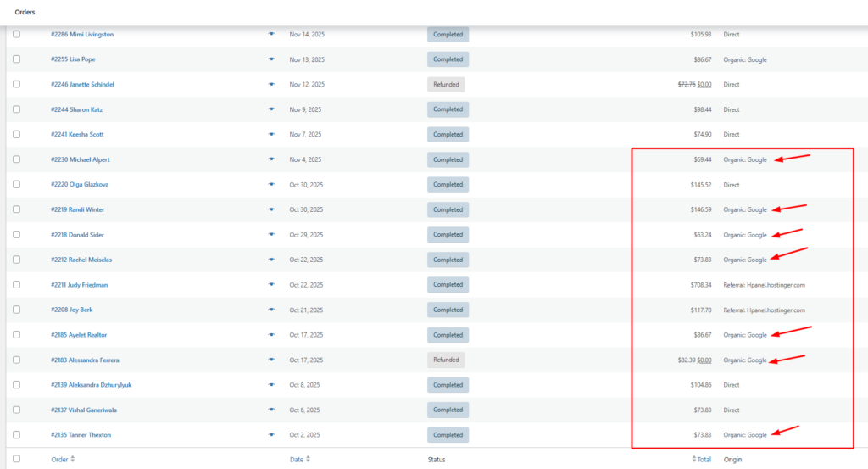Select checkbox for order #2286 Mimi Livingston

(x=17, y=34)
